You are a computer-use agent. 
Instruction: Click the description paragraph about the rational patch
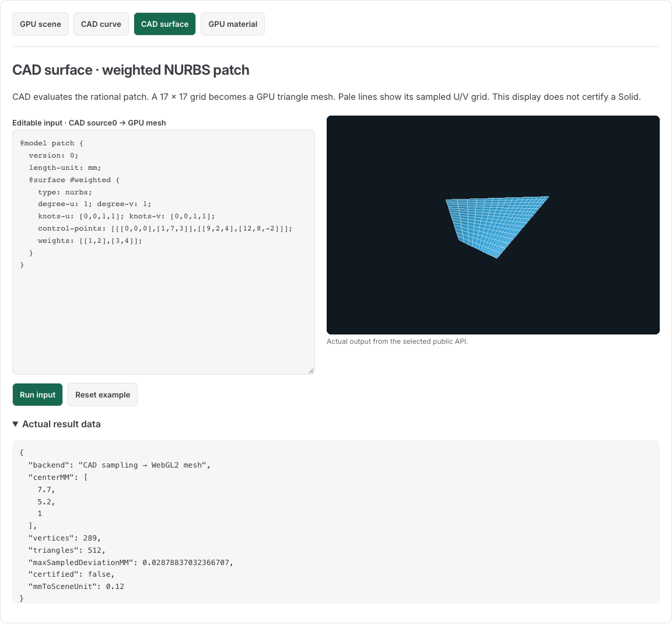pos(327,97)
